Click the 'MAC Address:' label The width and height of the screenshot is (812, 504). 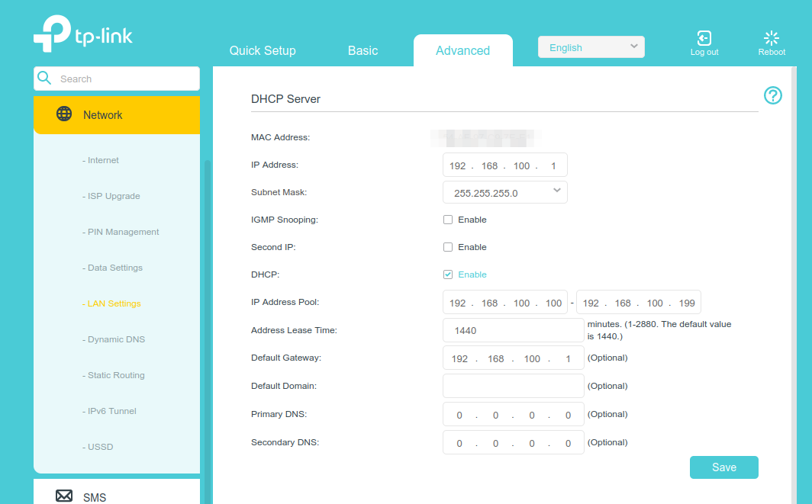[x=281, y=138]
